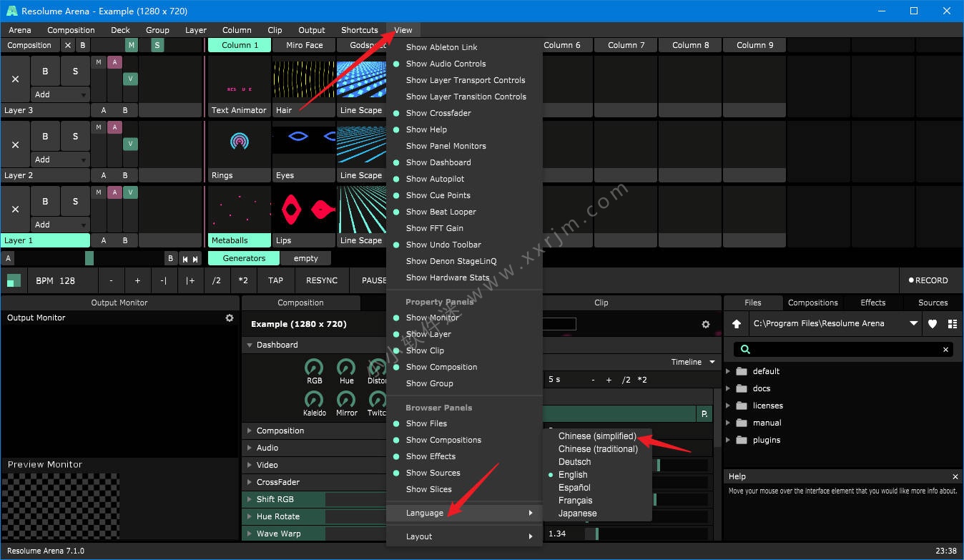964x560 pixels.
Task: Start recording with RECORD button
Action: point(928,280)
